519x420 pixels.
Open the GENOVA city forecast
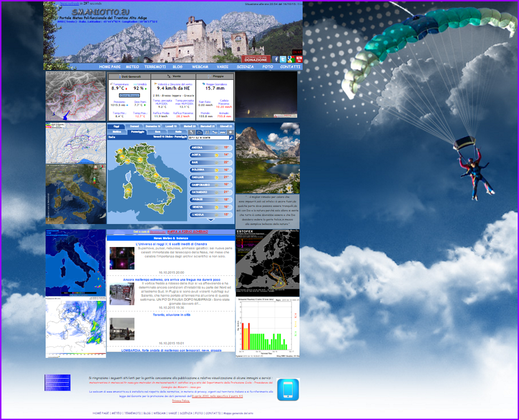(x=211, y=207)
